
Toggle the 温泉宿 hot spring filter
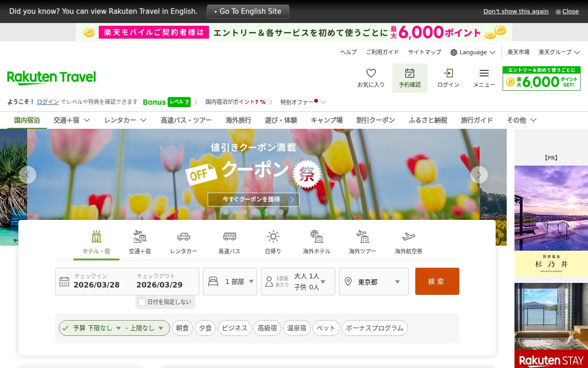point(297,328)
